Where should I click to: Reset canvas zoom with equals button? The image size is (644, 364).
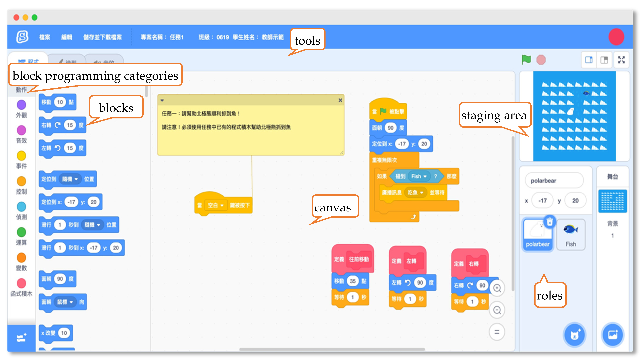coord(497,332)
